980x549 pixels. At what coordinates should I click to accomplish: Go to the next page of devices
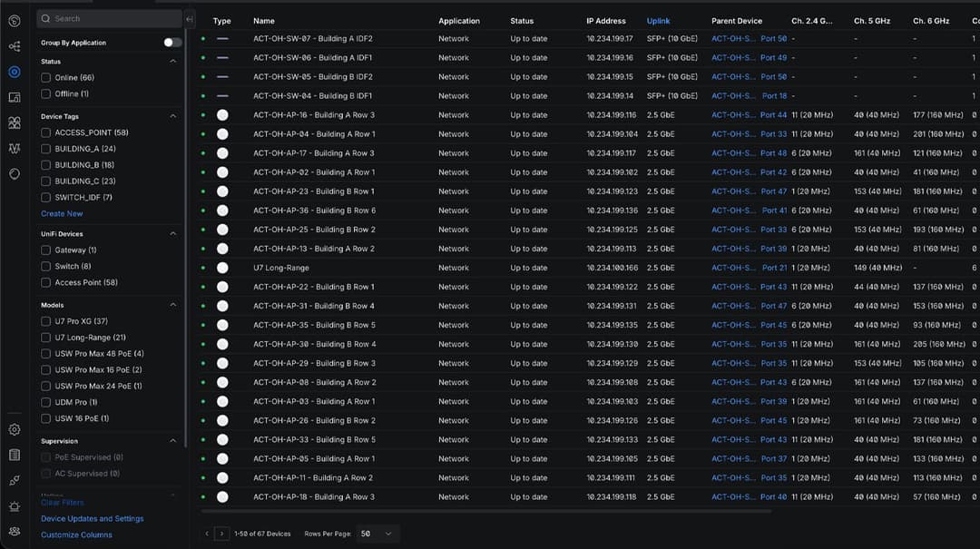coord(222,534)
